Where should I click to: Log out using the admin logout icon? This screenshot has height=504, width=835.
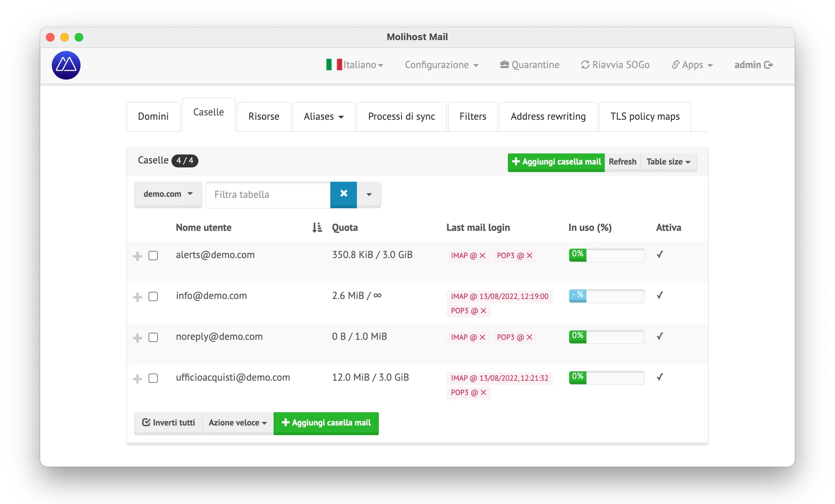[x=768, y=65]
